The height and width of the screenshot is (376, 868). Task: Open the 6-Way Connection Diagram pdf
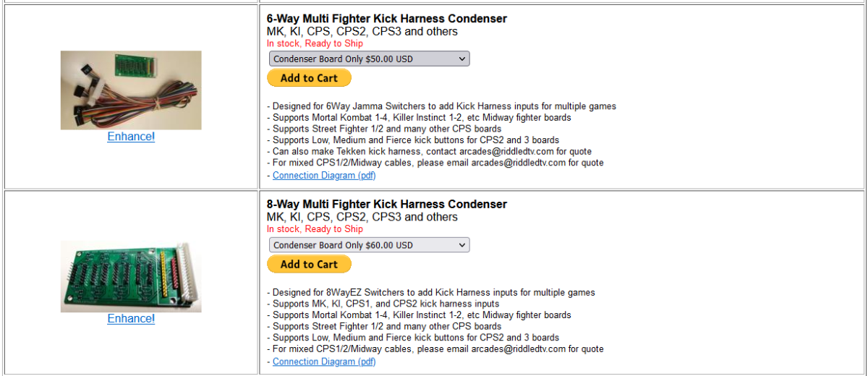pos(324,176)
